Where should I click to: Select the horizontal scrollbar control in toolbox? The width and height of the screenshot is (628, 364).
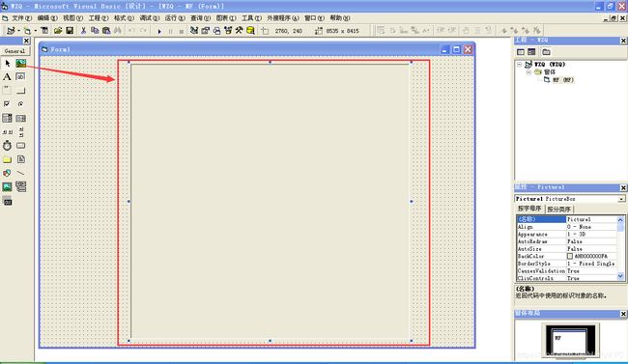[7, 131]
